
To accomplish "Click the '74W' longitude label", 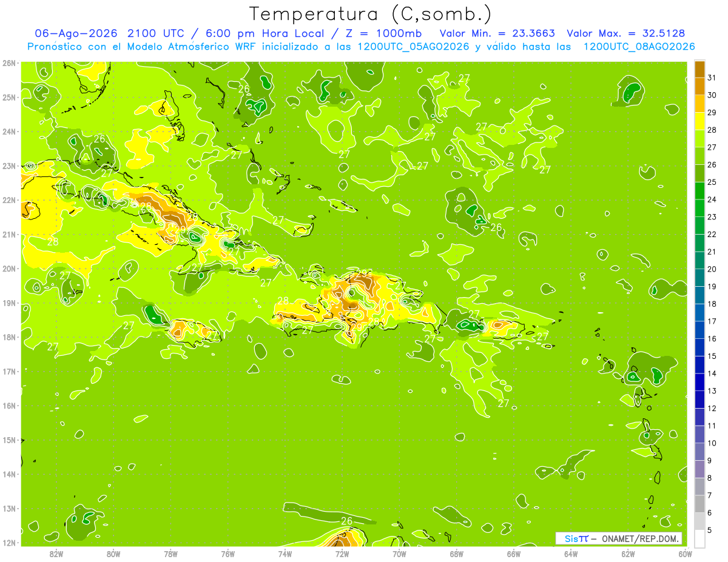I will 285,554.
